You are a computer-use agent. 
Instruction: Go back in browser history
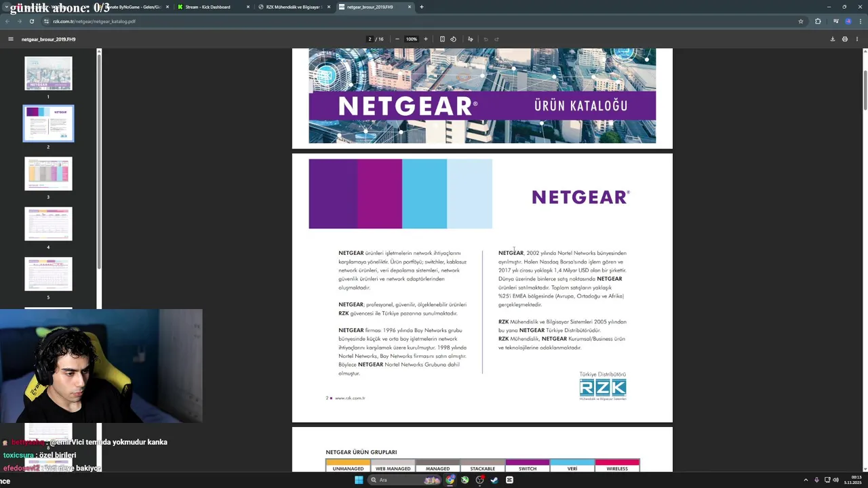7,21
